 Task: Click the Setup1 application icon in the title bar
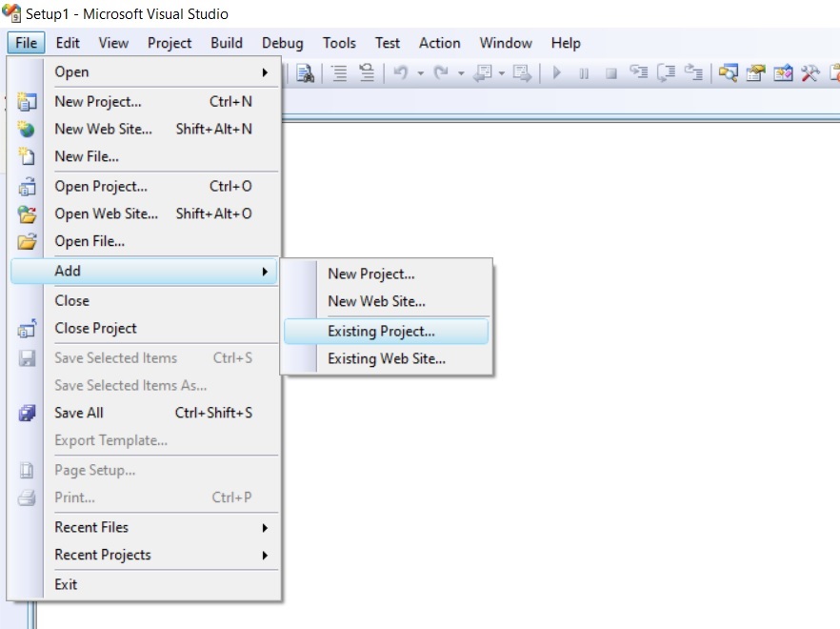point(10,13)
